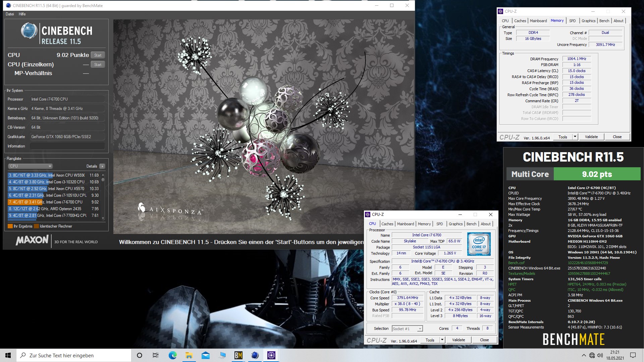Open the notification center icon

633,355
